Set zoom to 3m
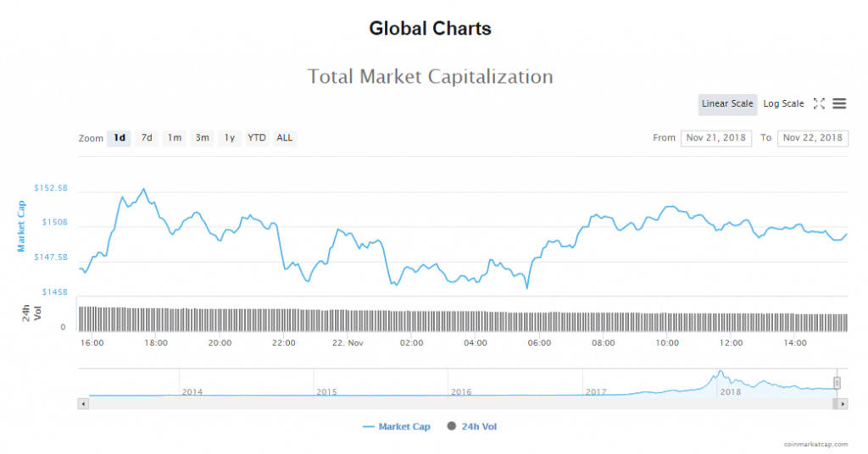The height and width of the screenshot is (454, 868). pos(202,138)
